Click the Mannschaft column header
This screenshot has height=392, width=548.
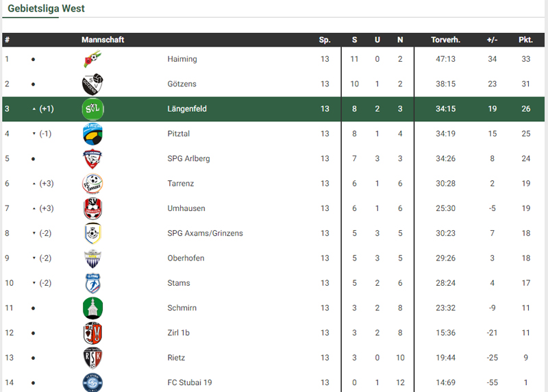(103, 40)
